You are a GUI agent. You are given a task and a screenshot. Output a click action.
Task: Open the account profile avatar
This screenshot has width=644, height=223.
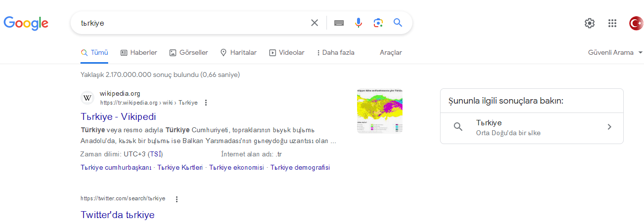[x=636, y=23]
